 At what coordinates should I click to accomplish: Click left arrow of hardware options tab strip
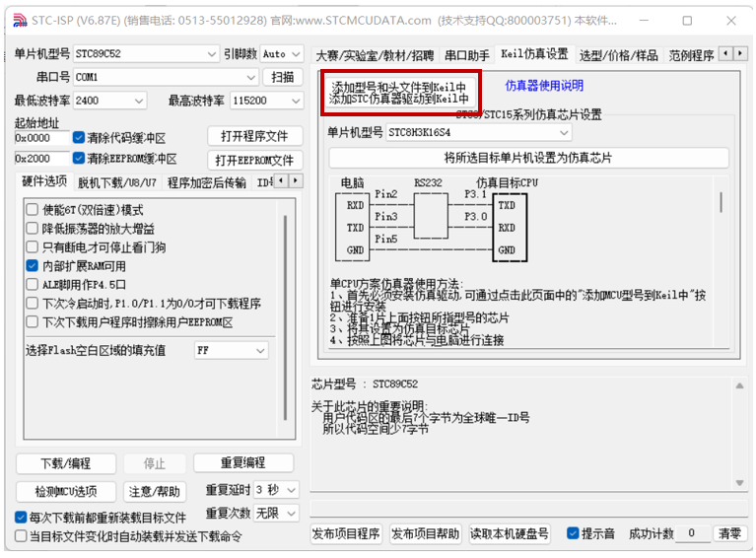(281, 181)
